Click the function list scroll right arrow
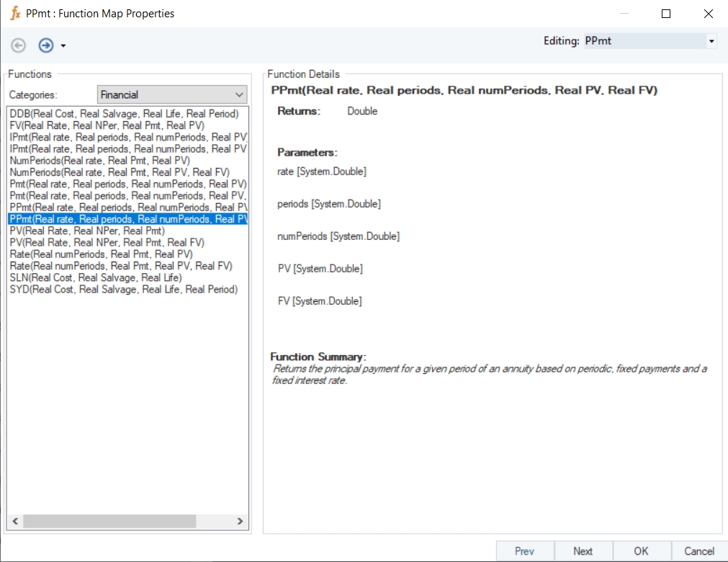This screenshot has width=728, height=562. 241,521
